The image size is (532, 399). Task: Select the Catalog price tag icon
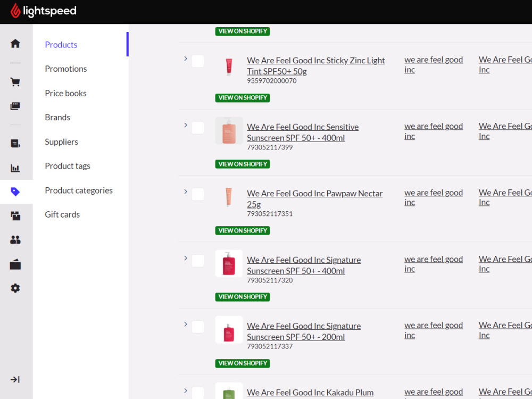(x=15, y=192)
